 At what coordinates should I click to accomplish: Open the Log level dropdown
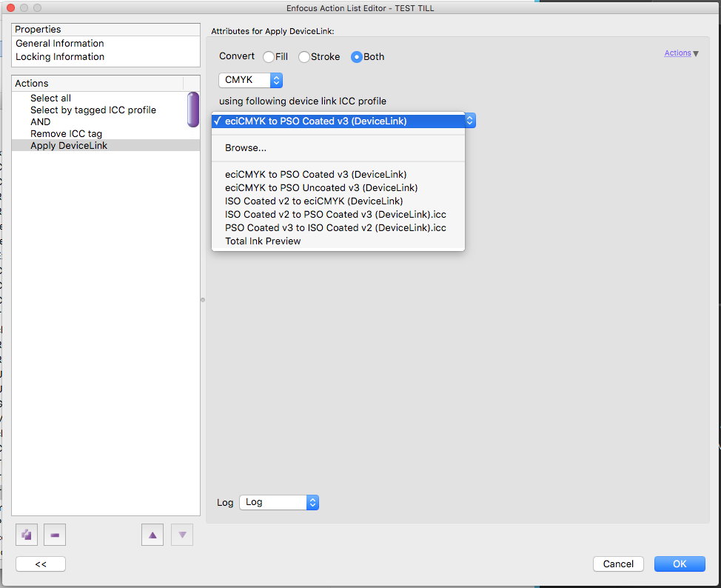(279, 502)
